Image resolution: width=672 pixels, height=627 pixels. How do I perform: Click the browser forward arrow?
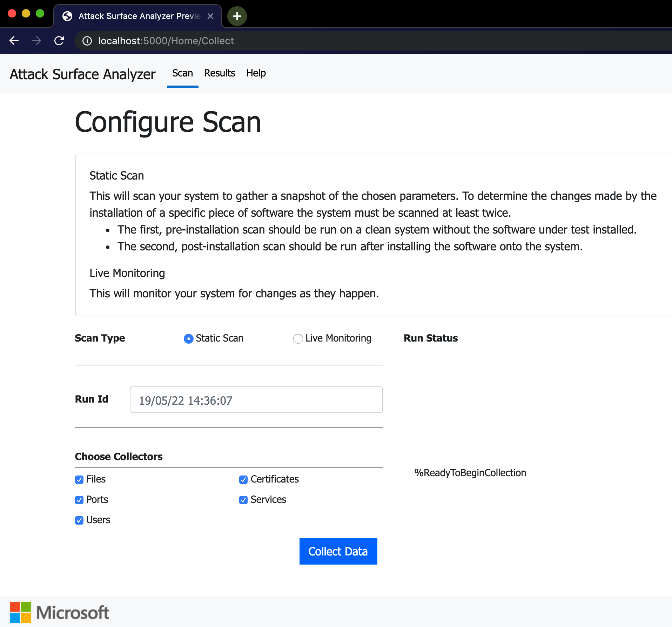pos(36,41)
